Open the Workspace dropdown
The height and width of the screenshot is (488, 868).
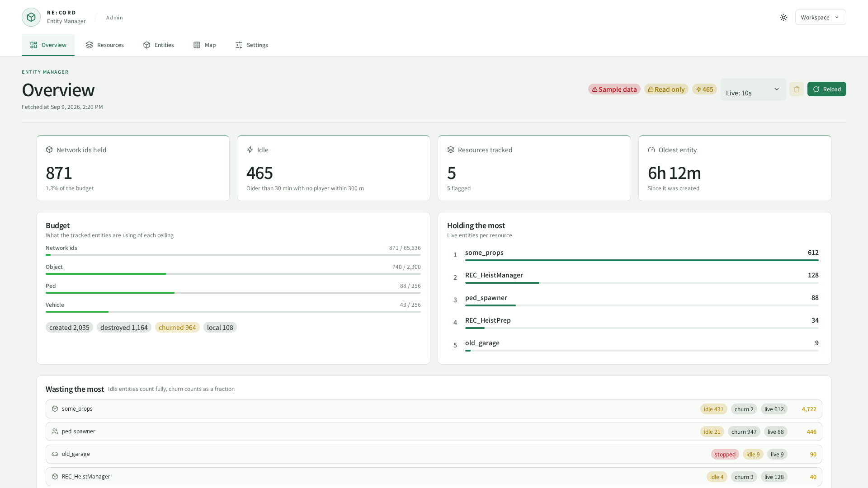(821, 17)
